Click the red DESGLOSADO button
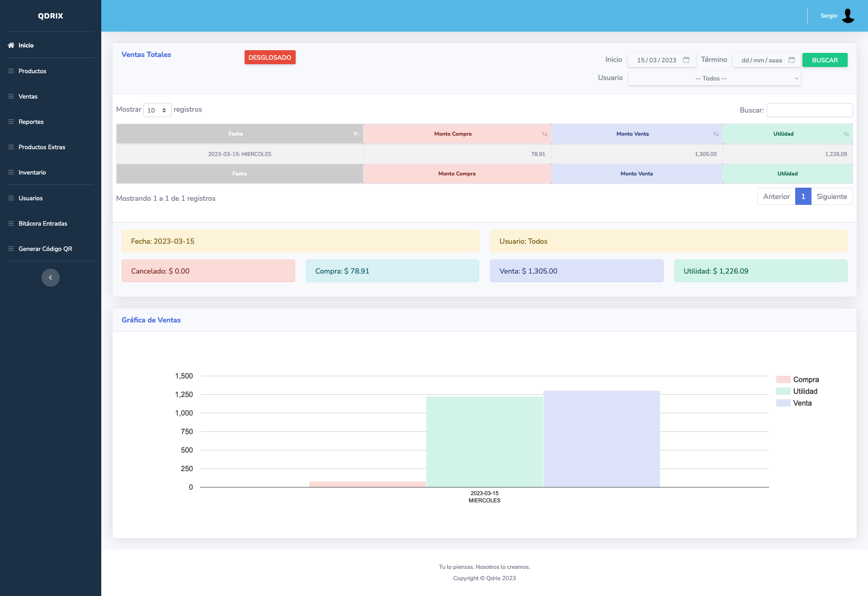This screenshot has height=596, width=868. click(270, 57)
